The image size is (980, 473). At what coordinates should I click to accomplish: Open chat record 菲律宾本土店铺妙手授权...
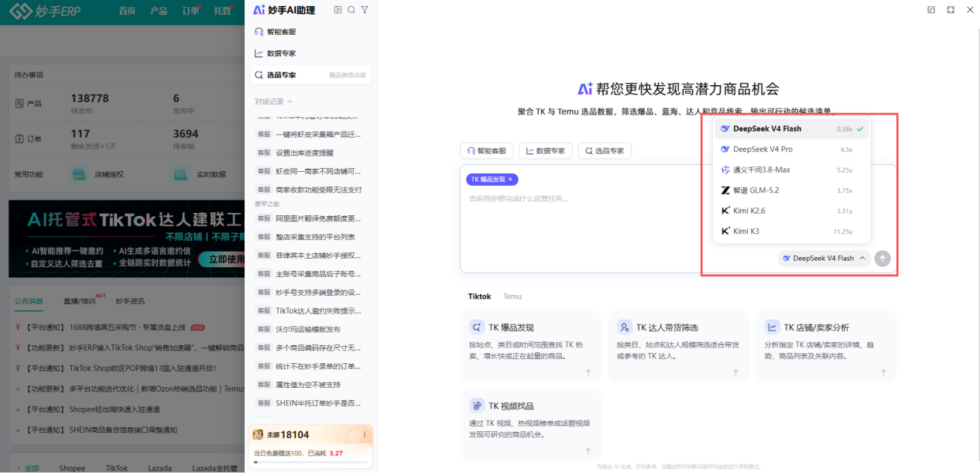point(310,255)
